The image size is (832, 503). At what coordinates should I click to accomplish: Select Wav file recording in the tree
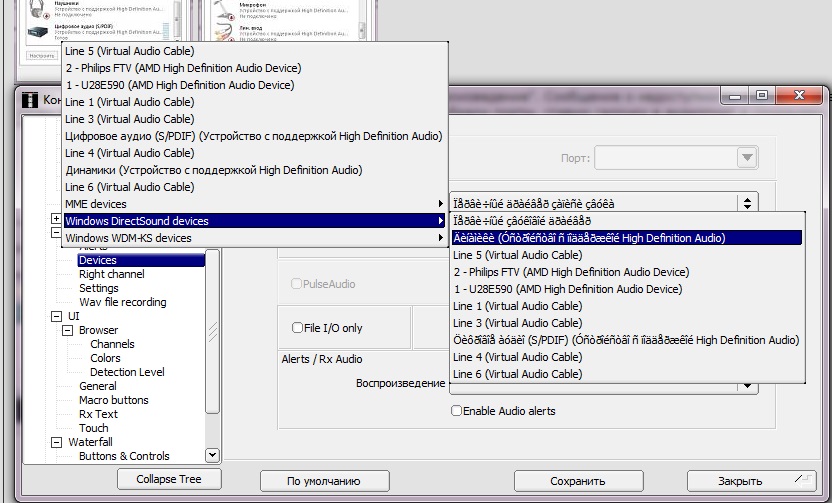tap(123, 302)
